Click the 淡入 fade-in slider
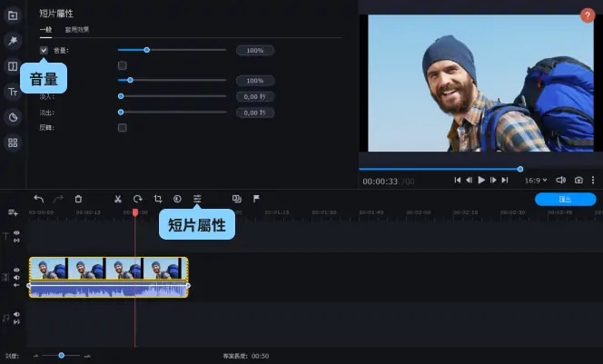This screenshot has width=603, height=364. [172, 96]
